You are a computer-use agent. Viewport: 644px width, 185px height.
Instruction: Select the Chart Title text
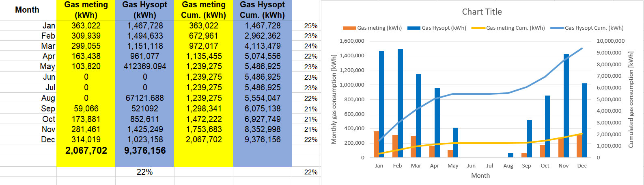coord(482,12)
